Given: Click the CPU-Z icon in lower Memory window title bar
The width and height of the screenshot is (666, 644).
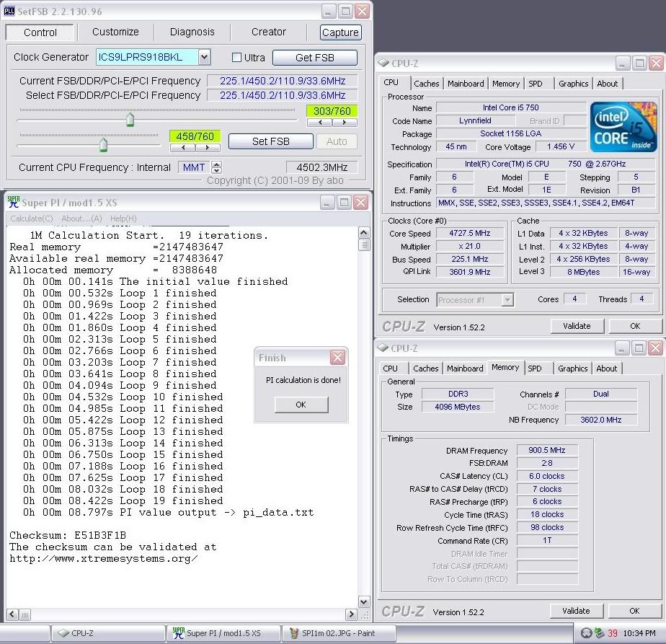Looking at the screenshot, I should [x=383, y=348].
